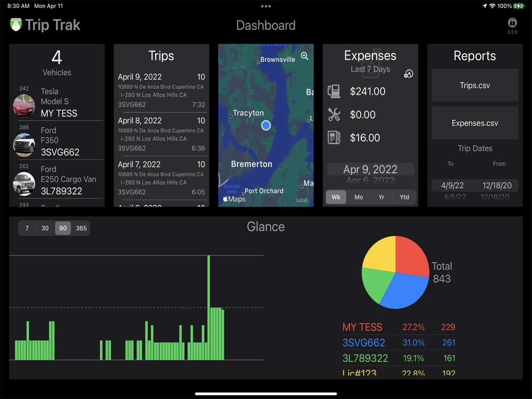
Task: Switch expenses to Mo range
Action: (359, 197)
